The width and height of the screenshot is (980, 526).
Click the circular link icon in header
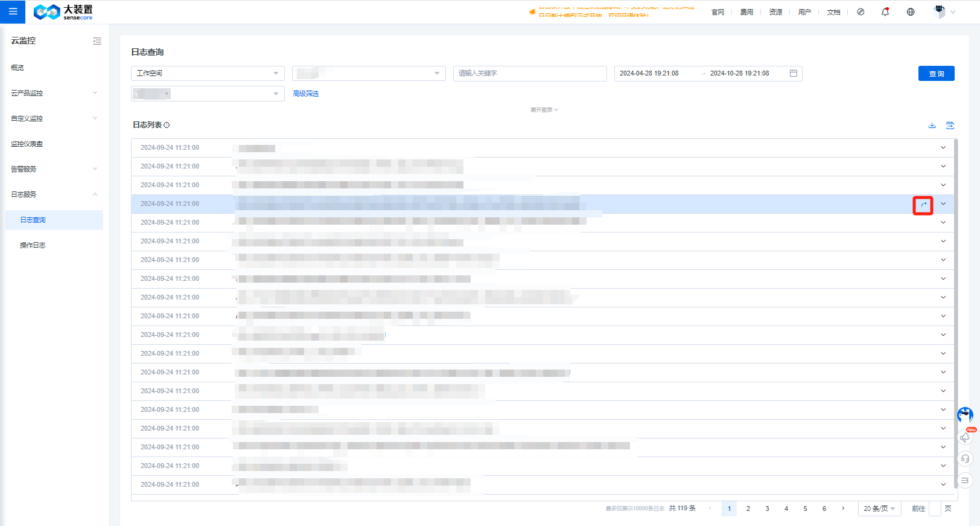click(861, 11)
